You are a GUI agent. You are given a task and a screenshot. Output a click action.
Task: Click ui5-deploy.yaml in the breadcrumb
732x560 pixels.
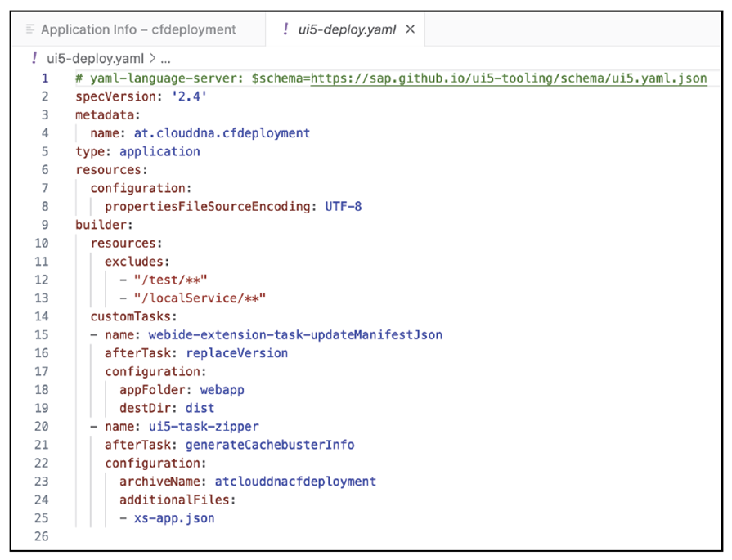[x=95, y=58]
